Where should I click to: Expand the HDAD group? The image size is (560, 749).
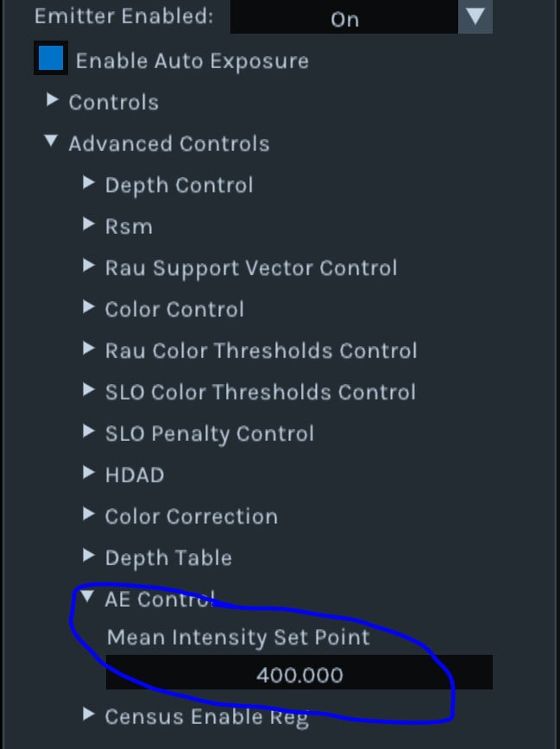(88, 474)
